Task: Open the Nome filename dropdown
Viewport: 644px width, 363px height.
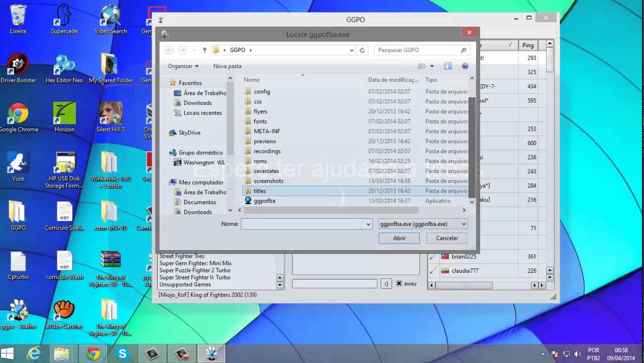Action: pyautogui.click(x=368, y=224)
